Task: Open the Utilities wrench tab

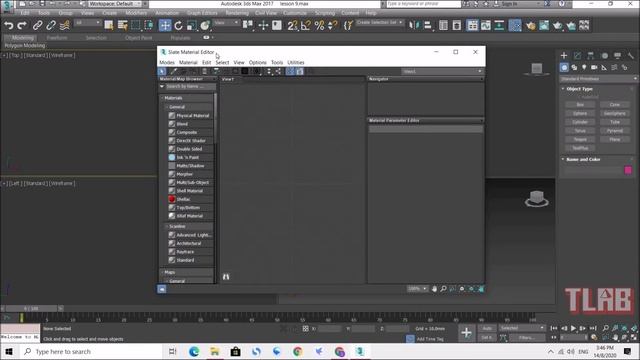Action: point(631,56)
